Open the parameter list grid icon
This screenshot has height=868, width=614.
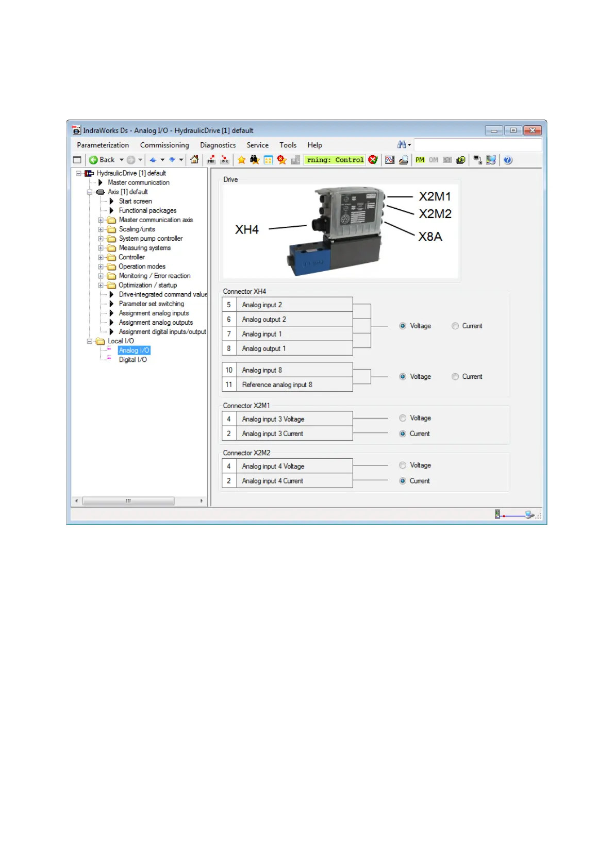pyautogui.click(x=268, y=160)
